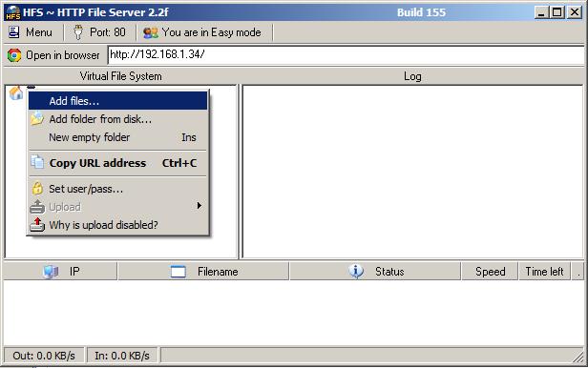Click the 'Ins' shortcut text
Screen dimensions: 588x368
click(189, 137)
